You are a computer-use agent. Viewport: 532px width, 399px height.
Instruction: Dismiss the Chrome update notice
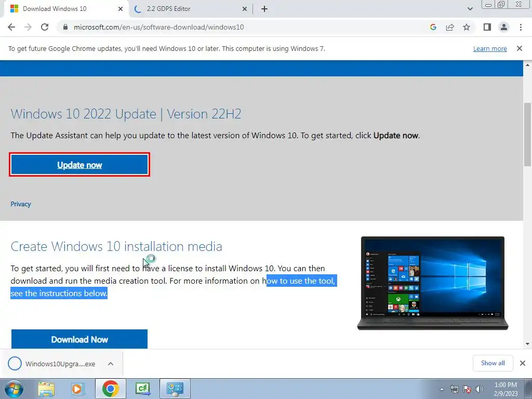tap(520, 48)
